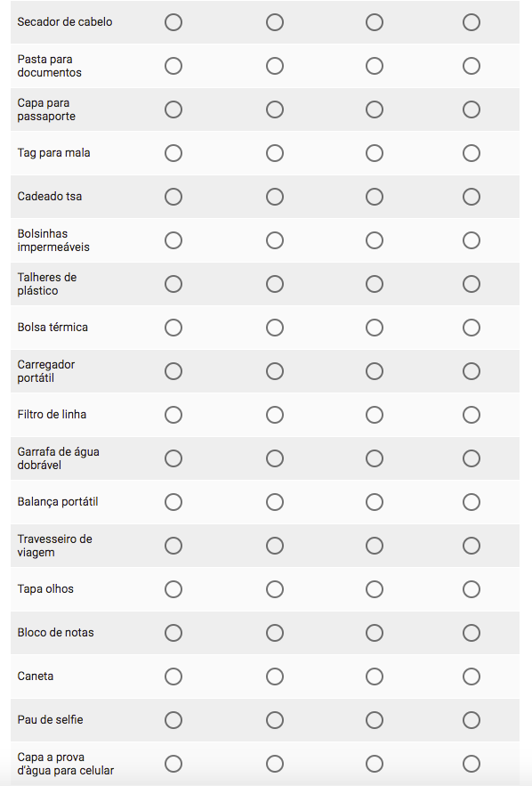The image size is (532, 786).
Task: Select third option for Garrafa de água dobrável
Action: 375,458
